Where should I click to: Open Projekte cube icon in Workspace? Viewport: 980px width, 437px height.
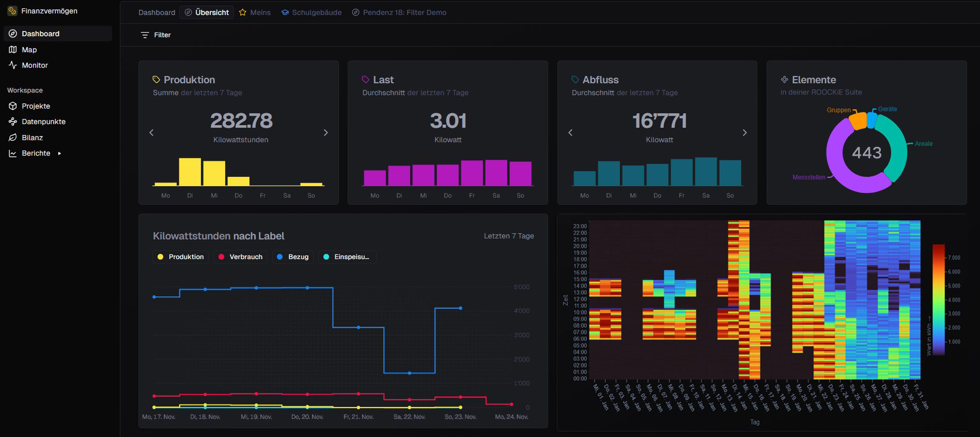point(13,106)
